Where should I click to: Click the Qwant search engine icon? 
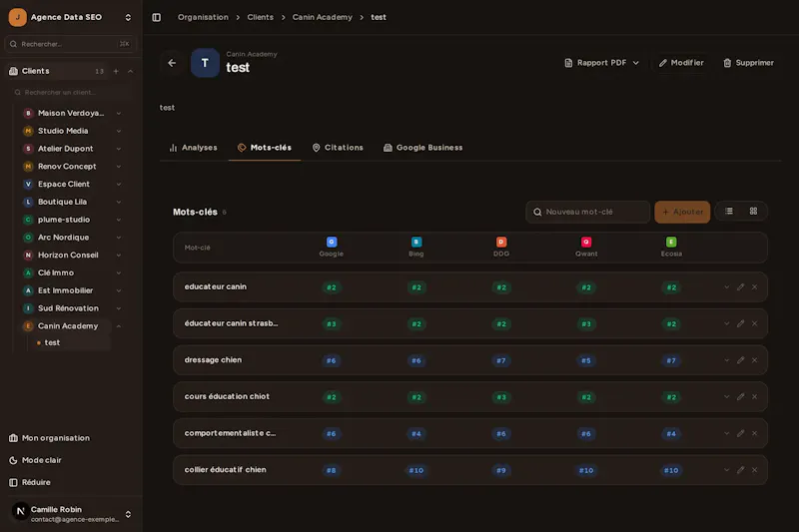tap(586, 242)
